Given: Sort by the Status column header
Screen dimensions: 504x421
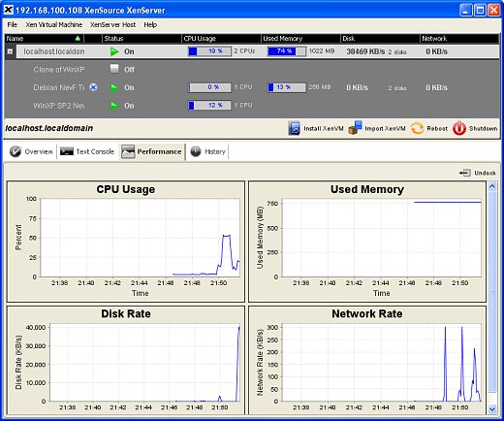Looking at the screenshot, I should pos(142,38).
